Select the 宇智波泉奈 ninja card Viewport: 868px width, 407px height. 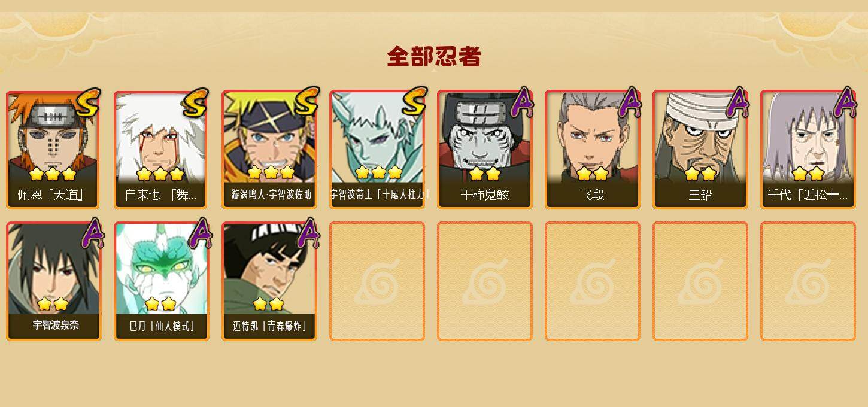[54, 281]
